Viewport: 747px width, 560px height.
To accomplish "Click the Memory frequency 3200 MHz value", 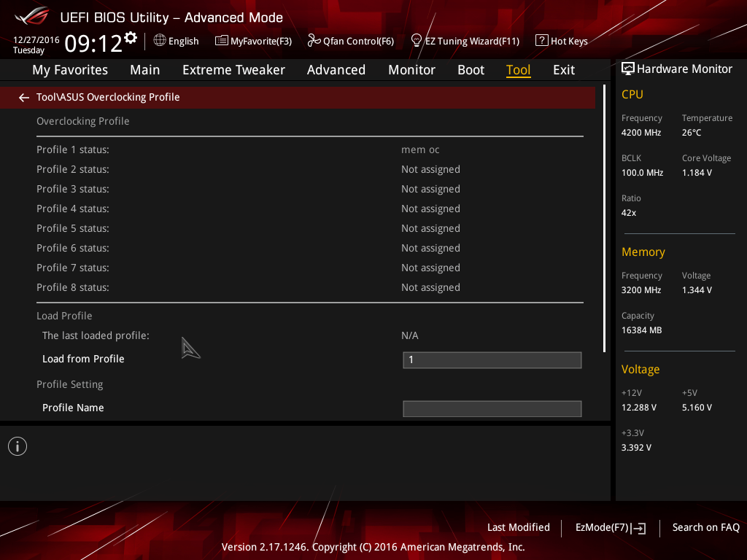I will 641,290.
